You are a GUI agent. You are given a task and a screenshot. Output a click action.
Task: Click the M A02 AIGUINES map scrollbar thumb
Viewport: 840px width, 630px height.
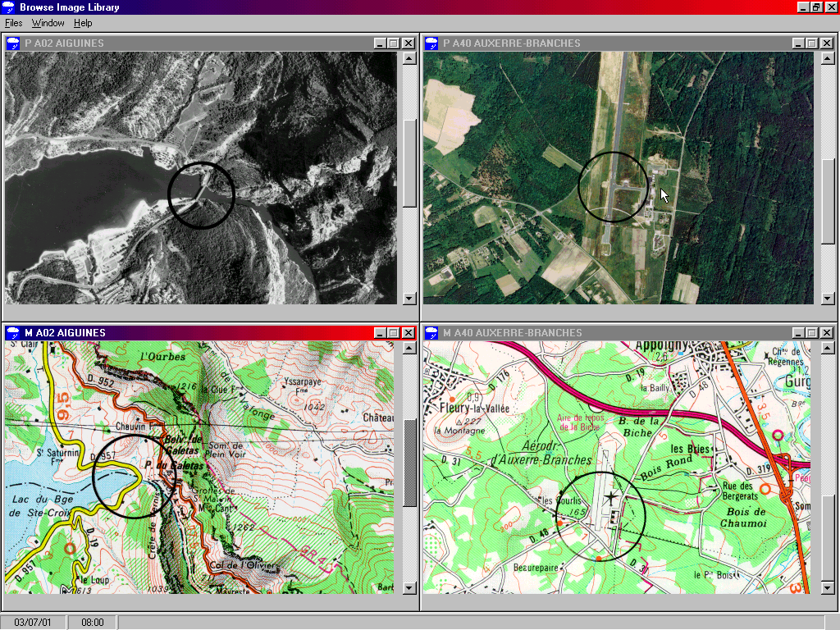click(x=410, y=463)
